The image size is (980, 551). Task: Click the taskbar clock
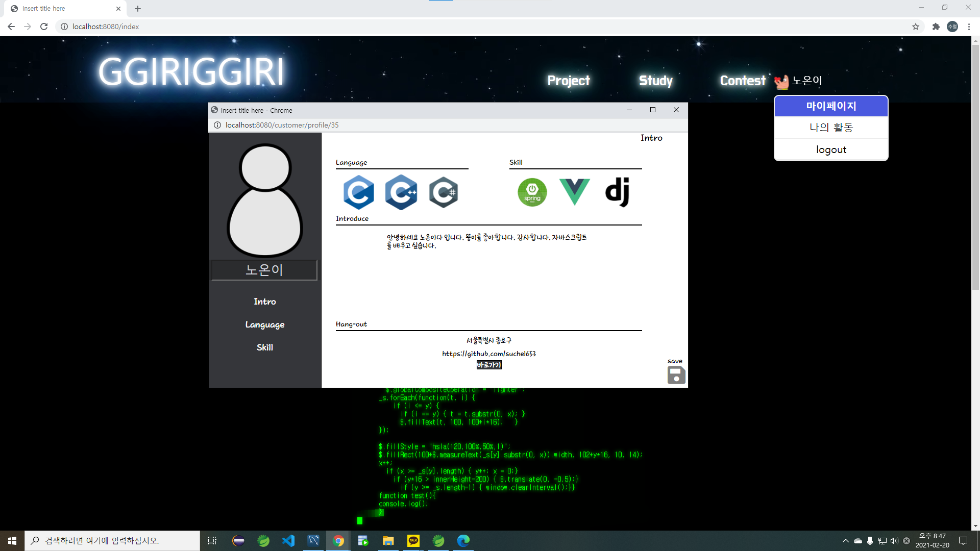pos(933,541)
